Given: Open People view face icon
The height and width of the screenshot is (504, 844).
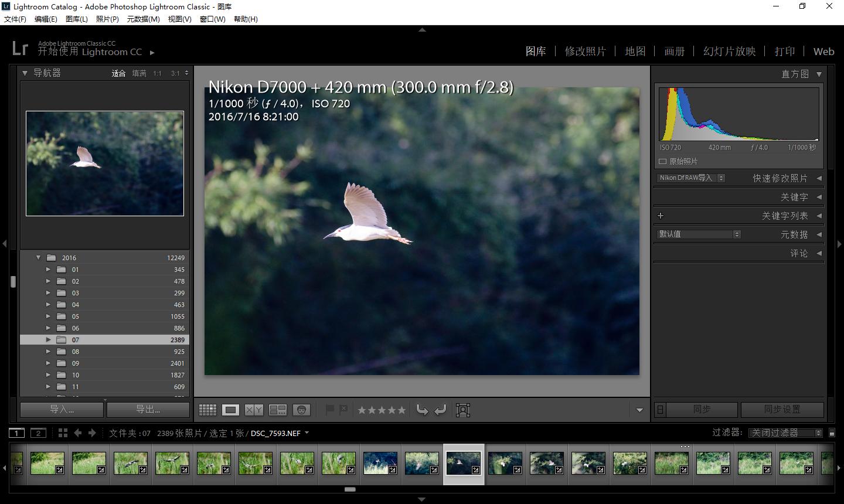Looking at the screenshot, I should 301,410.
